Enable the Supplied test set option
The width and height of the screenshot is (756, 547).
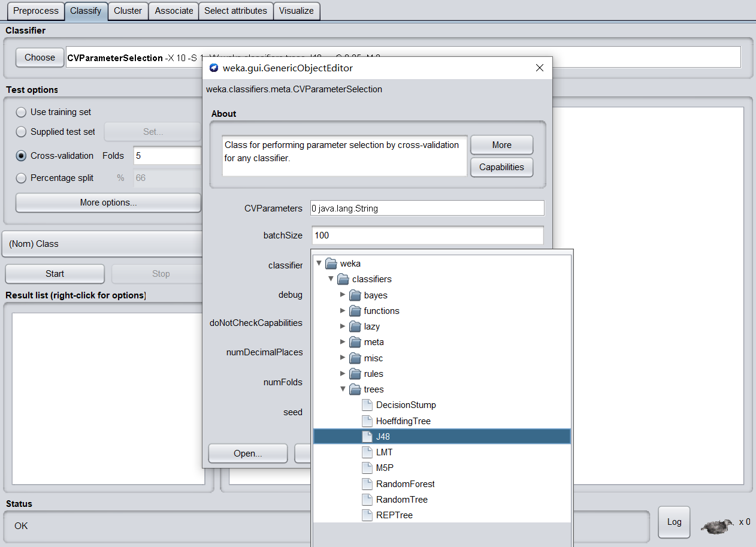click(x=21, y=132)
